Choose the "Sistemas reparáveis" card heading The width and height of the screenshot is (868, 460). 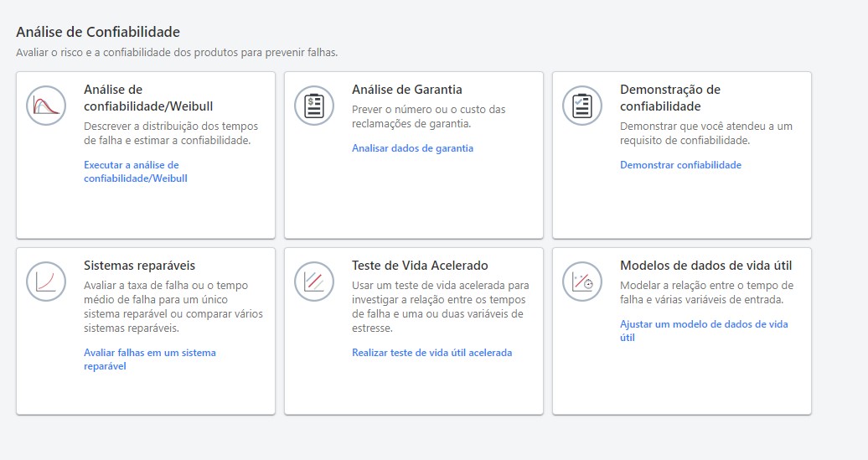pyautogui.click(x=139, y=266)
